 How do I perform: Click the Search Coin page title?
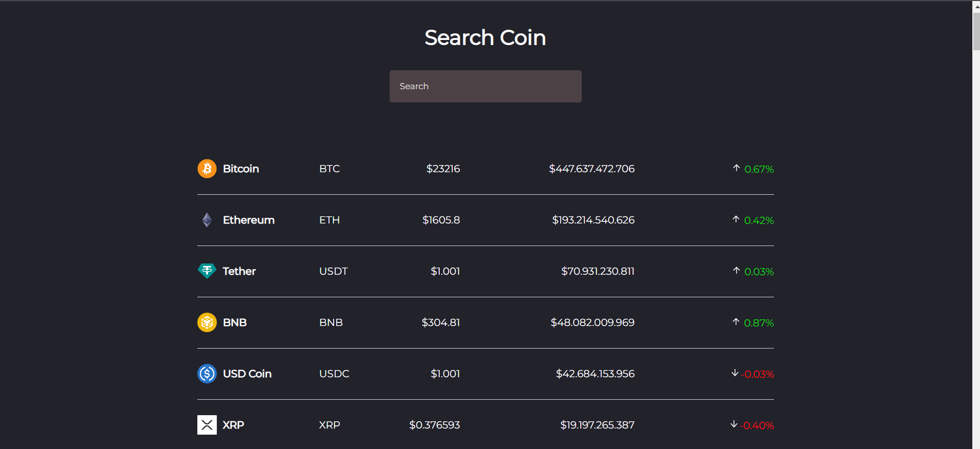point(485,37)
